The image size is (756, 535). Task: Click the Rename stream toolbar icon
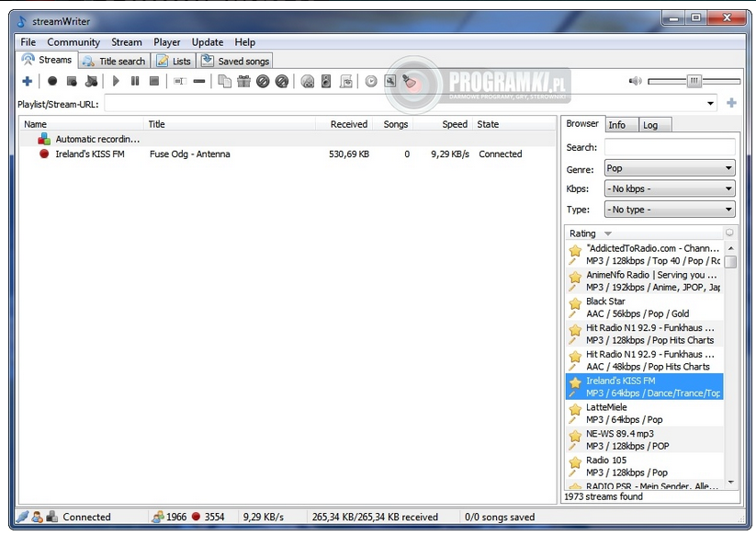pos(180,81)
